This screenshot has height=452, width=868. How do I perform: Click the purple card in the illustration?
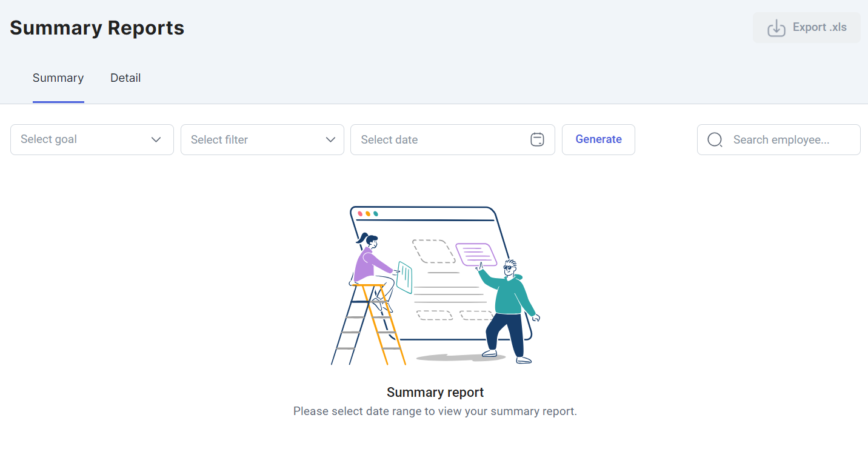pyautogui.click(x=476, y=254)
